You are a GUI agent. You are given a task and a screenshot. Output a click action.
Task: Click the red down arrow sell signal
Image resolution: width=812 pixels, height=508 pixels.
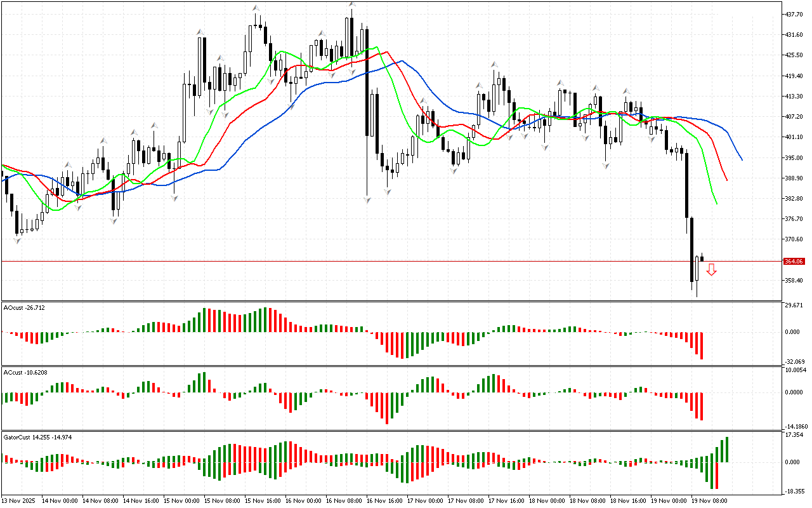712,270
